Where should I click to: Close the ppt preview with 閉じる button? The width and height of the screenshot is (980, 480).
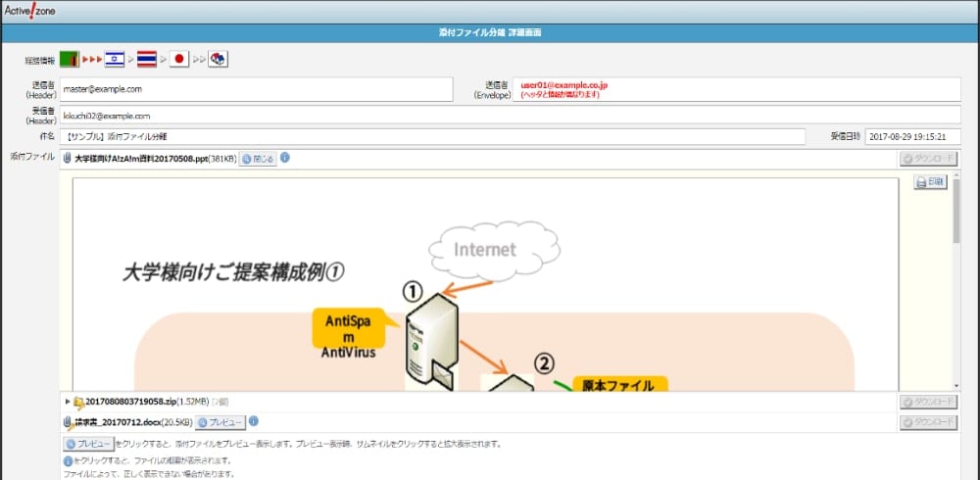258,158
